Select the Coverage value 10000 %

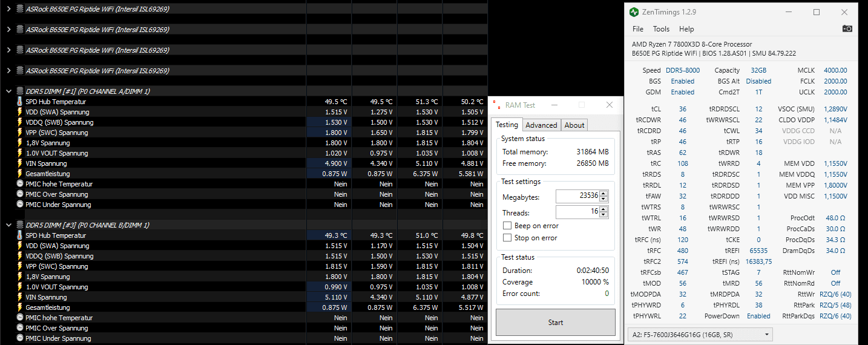tap(593, 282)
